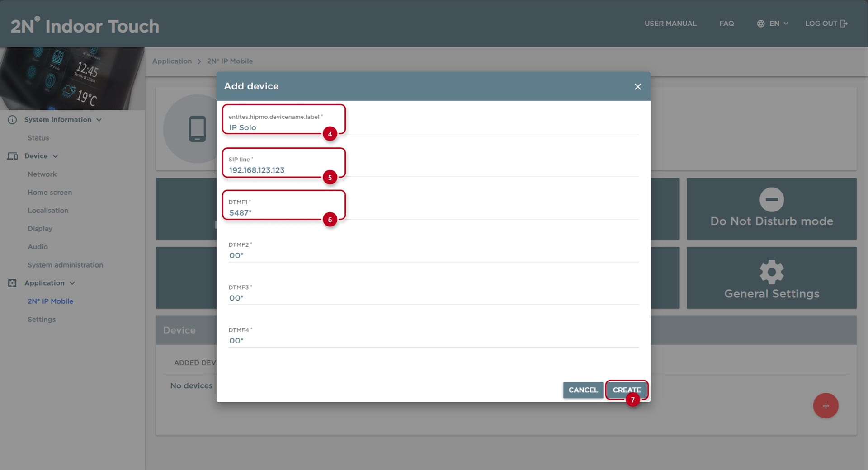
Task: Open the USER MANUAL link
Action: [x=670, y=23]
